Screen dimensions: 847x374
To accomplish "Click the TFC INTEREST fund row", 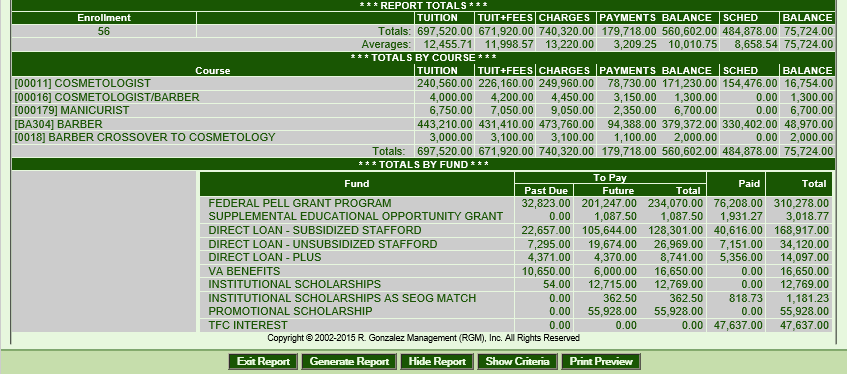I will pyautogui.click(x=517, y=325).
